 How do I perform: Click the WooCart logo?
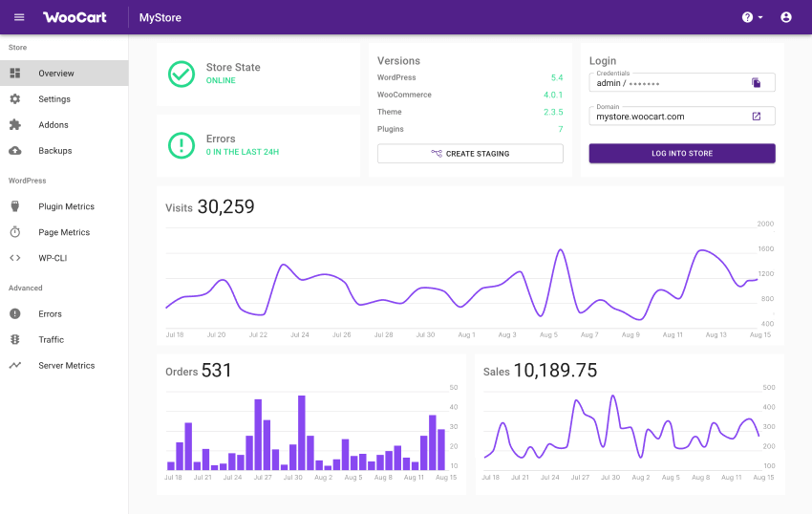click(75, 17)
